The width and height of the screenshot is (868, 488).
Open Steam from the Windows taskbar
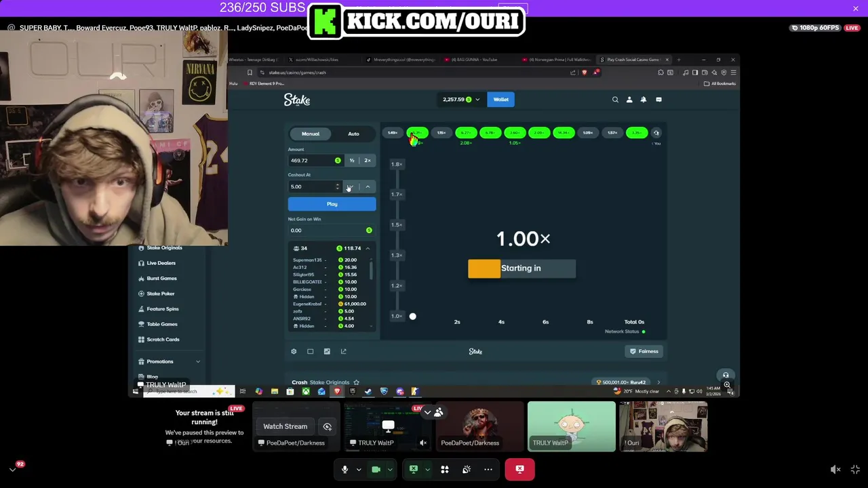pyautogui.click(x=368, y=391)
